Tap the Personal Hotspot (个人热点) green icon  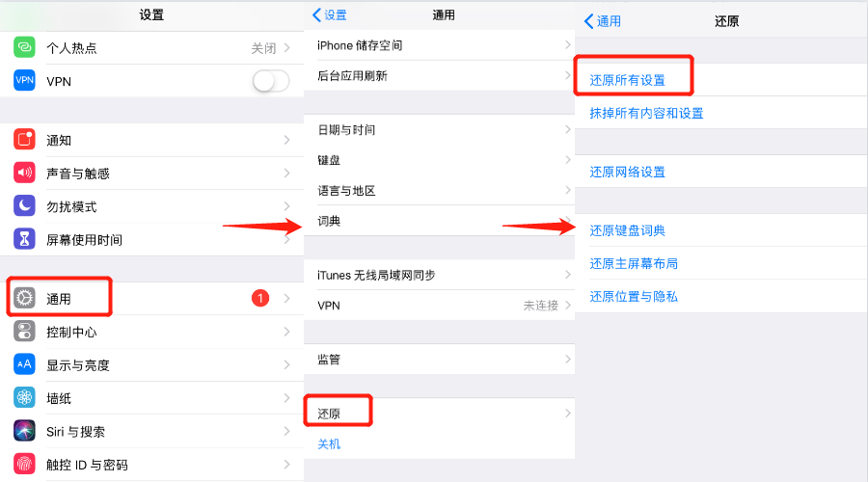pyautogui.click(x=24, y=47)
